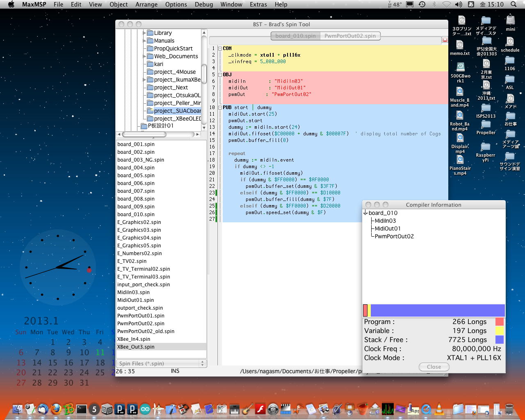This screenshot has height=420, width=525.
Task: Toggle the PUB start block fold
Action: (220, 107)
